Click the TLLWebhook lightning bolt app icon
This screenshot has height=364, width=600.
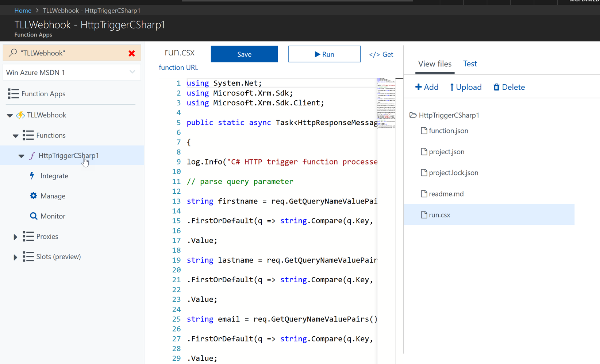point(20,115)
